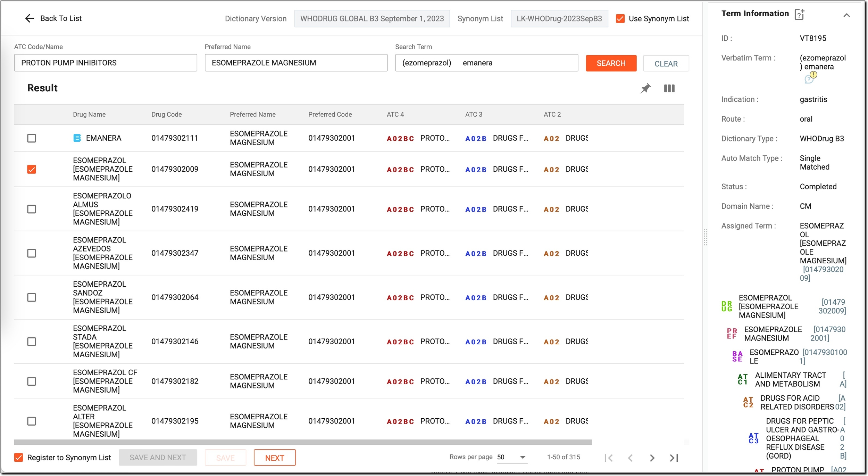The image size is (868, 476).
Task: Click the Drug Name column header
Action: point(89,114)
